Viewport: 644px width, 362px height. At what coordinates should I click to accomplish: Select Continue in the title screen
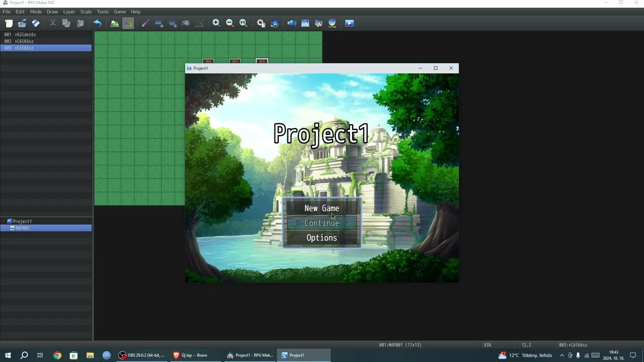tap(322, 223)
